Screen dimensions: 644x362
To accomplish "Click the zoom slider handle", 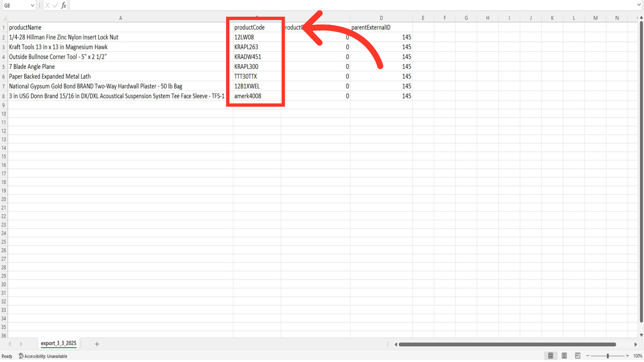I will (x=608, y=356).
